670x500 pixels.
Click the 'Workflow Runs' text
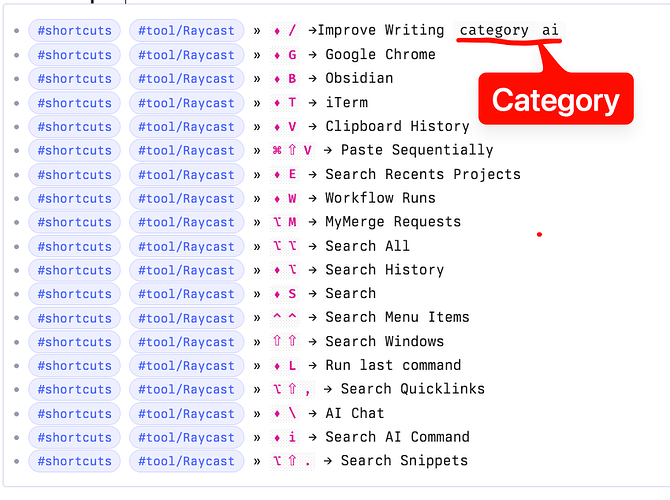pos(380,198)
